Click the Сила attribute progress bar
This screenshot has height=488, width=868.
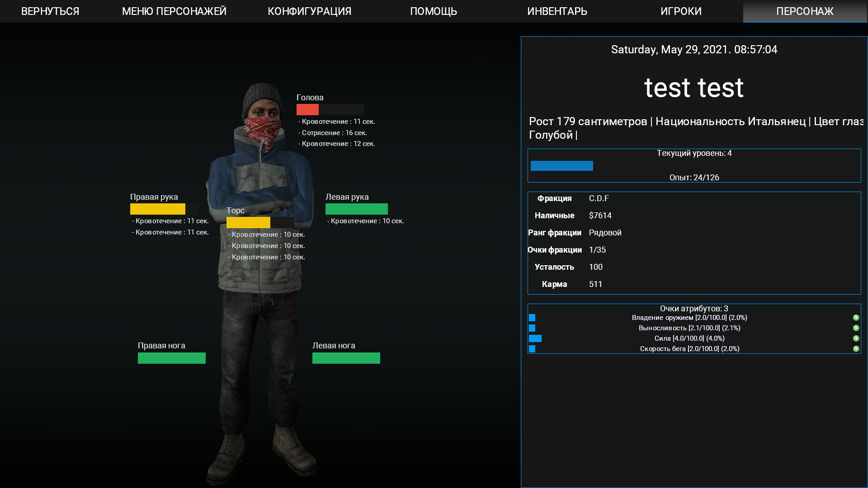535,338
